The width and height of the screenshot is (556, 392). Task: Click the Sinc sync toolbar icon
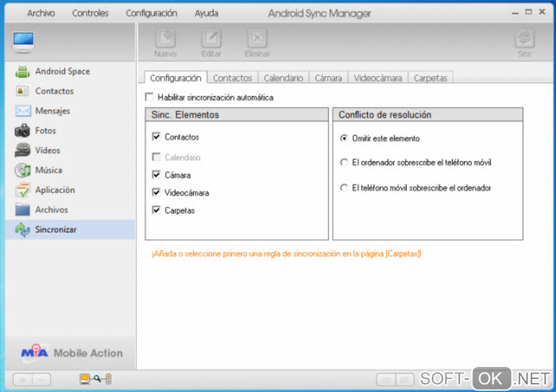tap(524, 43)
